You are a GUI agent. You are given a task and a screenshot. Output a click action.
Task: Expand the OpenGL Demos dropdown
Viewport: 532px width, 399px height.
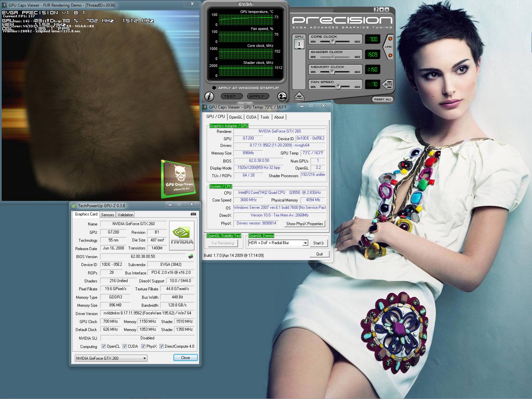(305, 243)
